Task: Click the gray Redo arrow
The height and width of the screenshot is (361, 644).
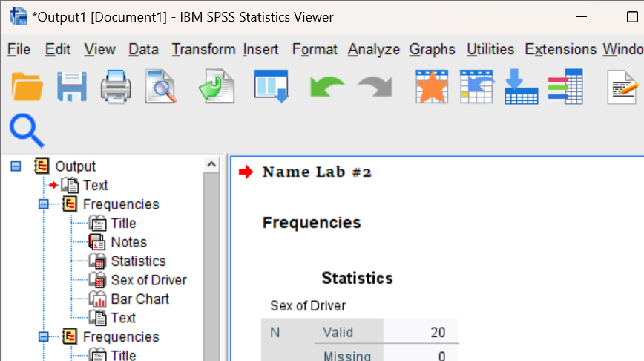Action: 375,87
